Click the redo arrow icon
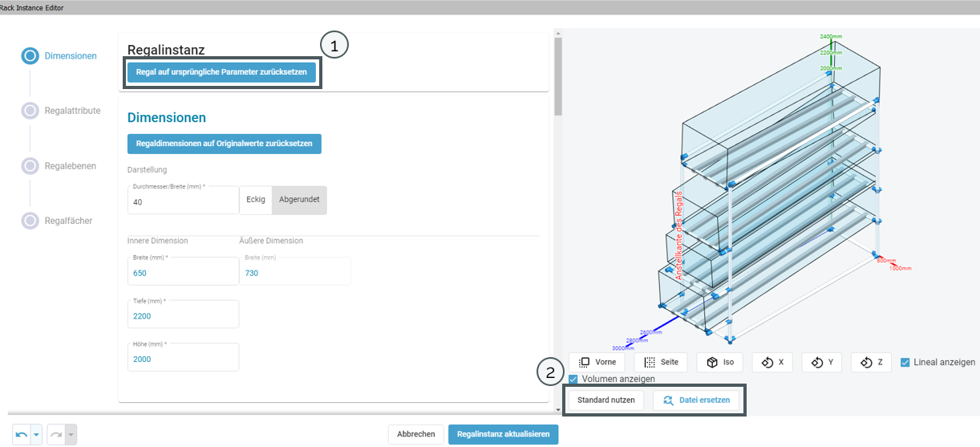980x447 pixels. pos(56,434)
